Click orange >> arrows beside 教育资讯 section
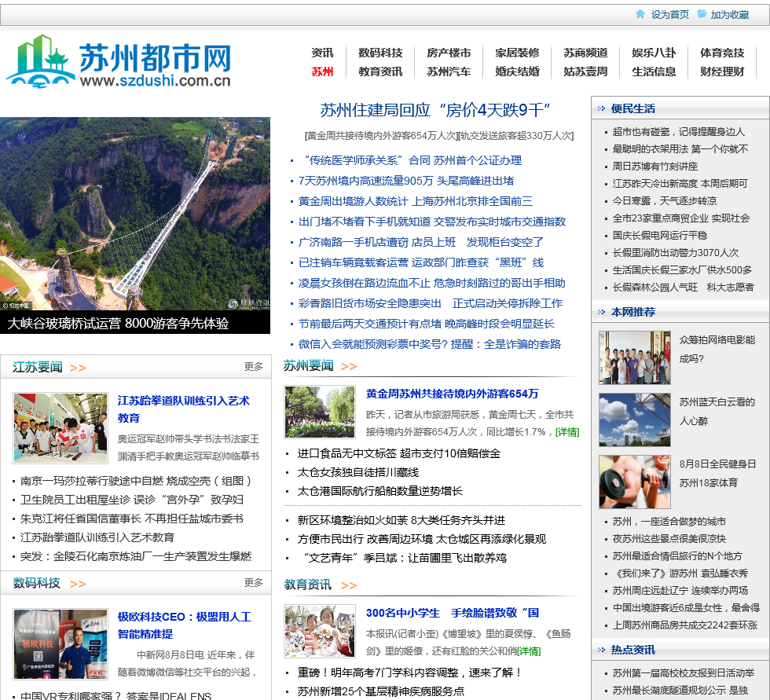Viewport: 770px width, 700px height. (349, 585)
